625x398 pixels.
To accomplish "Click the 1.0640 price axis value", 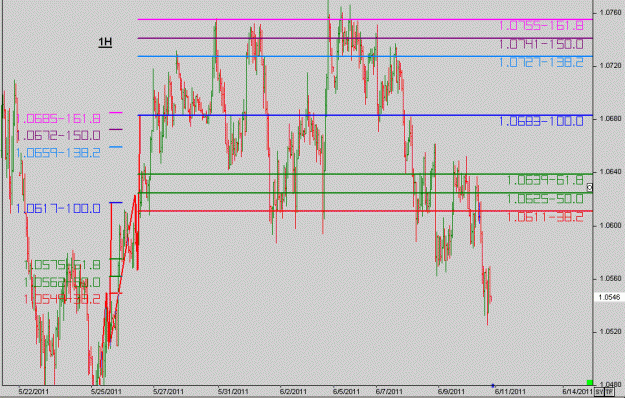I will point(610,172).
